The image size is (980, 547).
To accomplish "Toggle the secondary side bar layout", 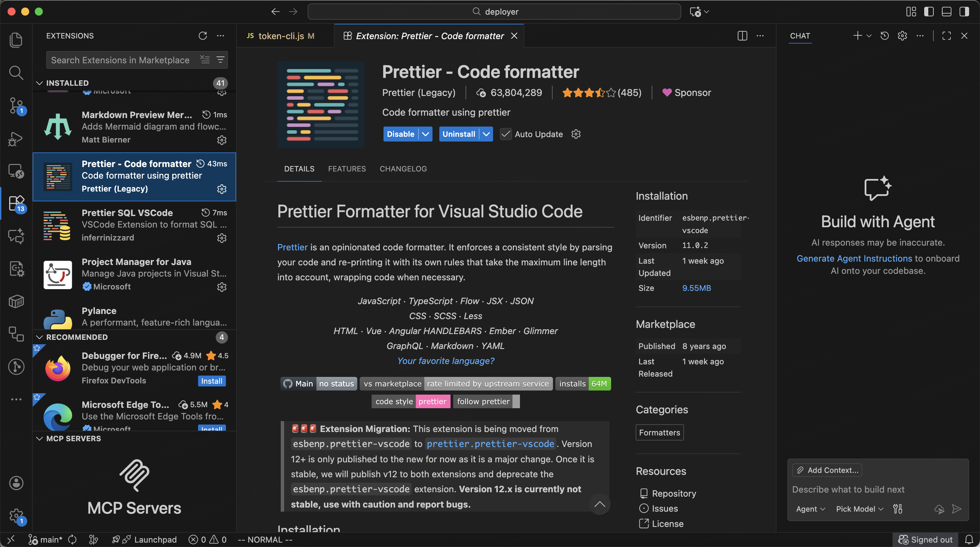I will [964, 12].
